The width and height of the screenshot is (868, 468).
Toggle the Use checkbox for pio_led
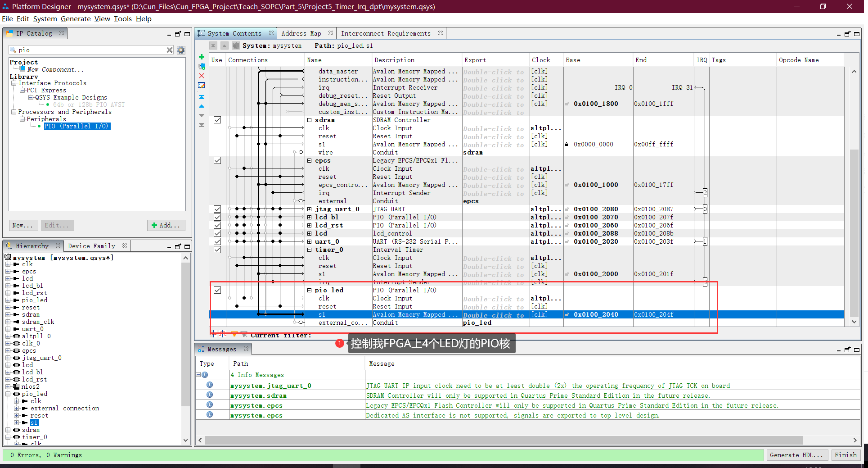(x=217, y=290)
